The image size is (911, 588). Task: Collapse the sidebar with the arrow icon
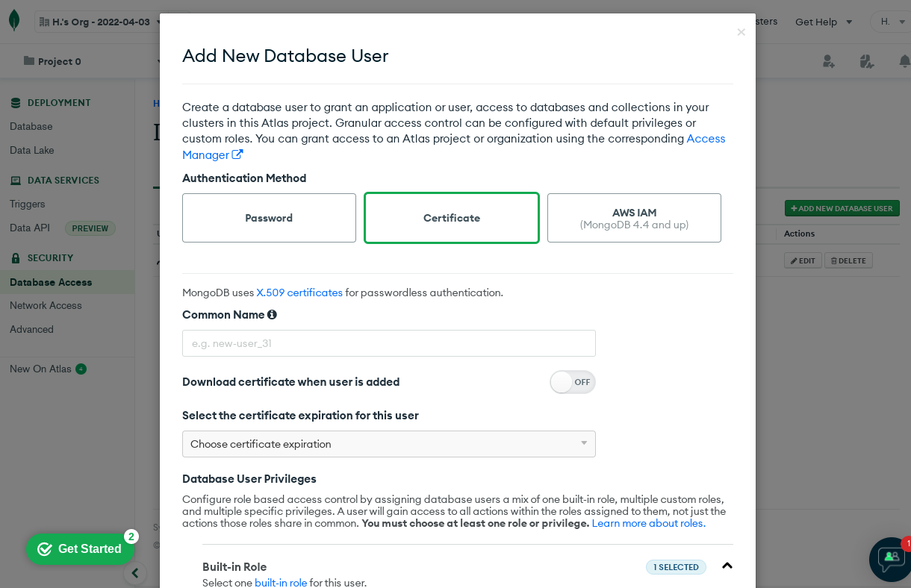point(134,573)
